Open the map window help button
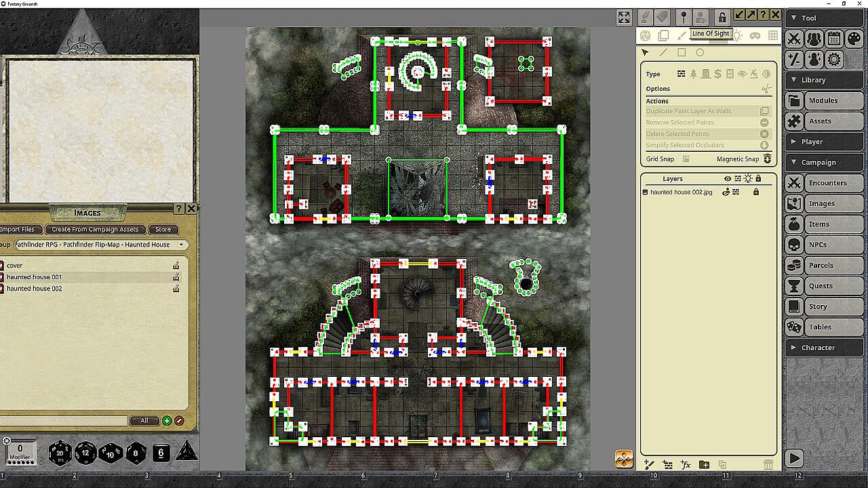 point(764,15)
